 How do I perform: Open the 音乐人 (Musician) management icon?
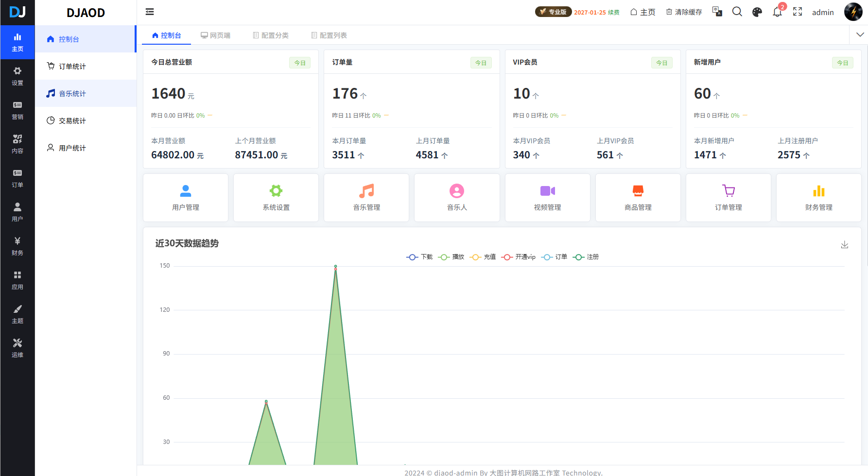(x=456, y=197)
